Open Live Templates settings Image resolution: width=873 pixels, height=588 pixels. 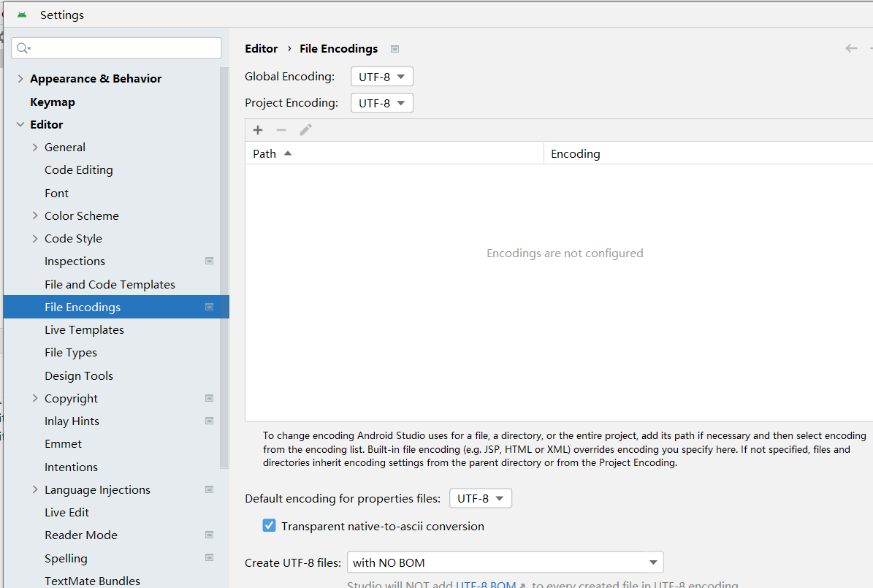pyautogui.click(x=84, y=329)
